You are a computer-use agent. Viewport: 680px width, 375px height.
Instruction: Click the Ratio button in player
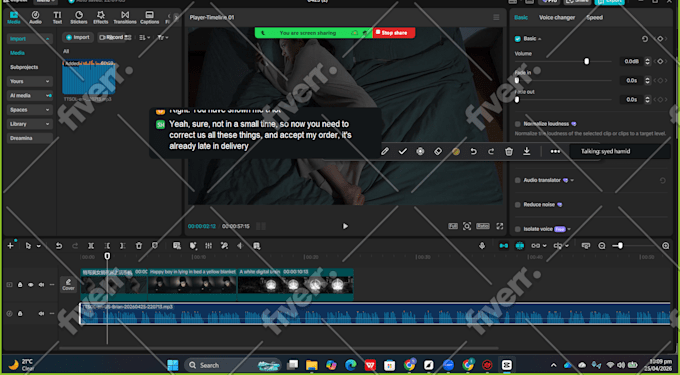tap(483, 226)
